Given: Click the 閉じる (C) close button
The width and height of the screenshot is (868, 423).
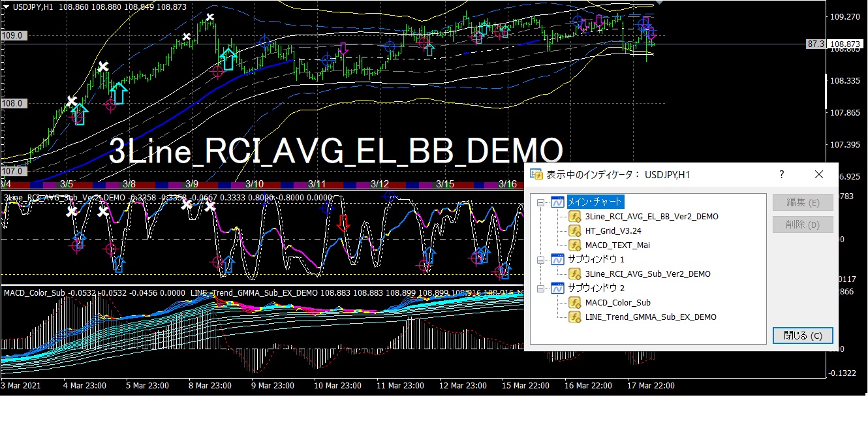Looking at the screenshot, I should (803, 336).
